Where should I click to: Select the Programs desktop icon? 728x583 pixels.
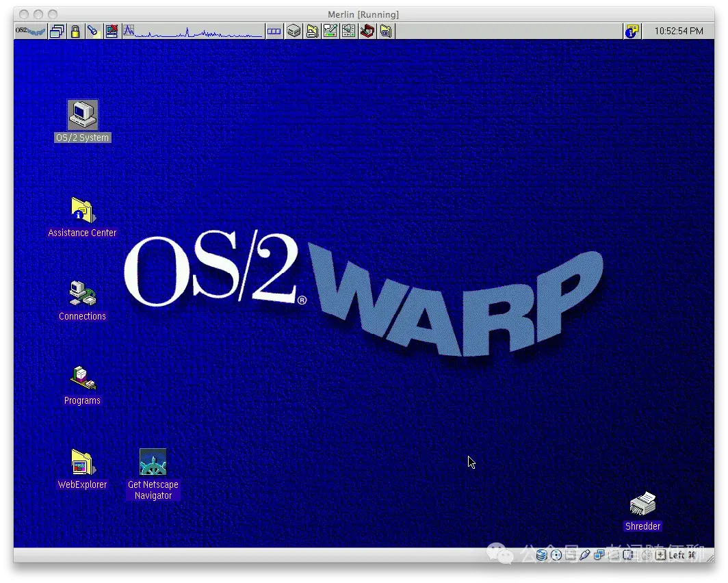[83, 385]
